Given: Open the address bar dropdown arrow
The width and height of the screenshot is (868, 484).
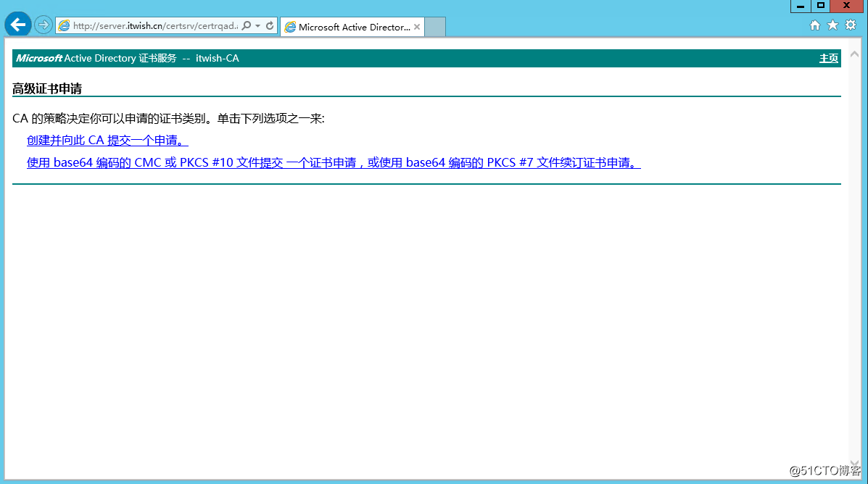Looking at the screenshot, I should coord(258,26).
